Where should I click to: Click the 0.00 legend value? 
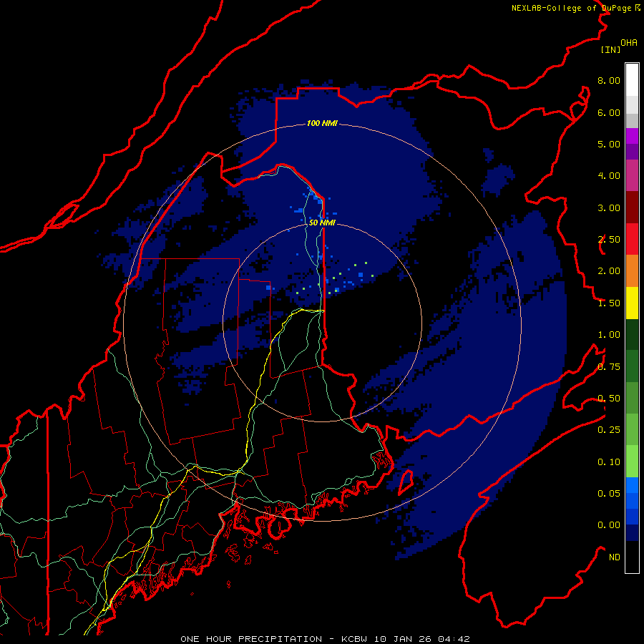pyautogui.click(x=609, y=525)
